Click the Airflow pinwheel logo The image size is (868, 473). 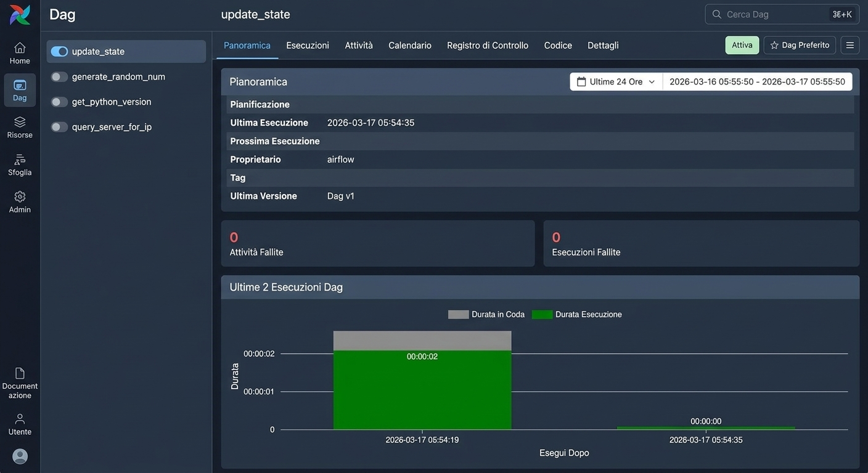[x=20, y=15]
